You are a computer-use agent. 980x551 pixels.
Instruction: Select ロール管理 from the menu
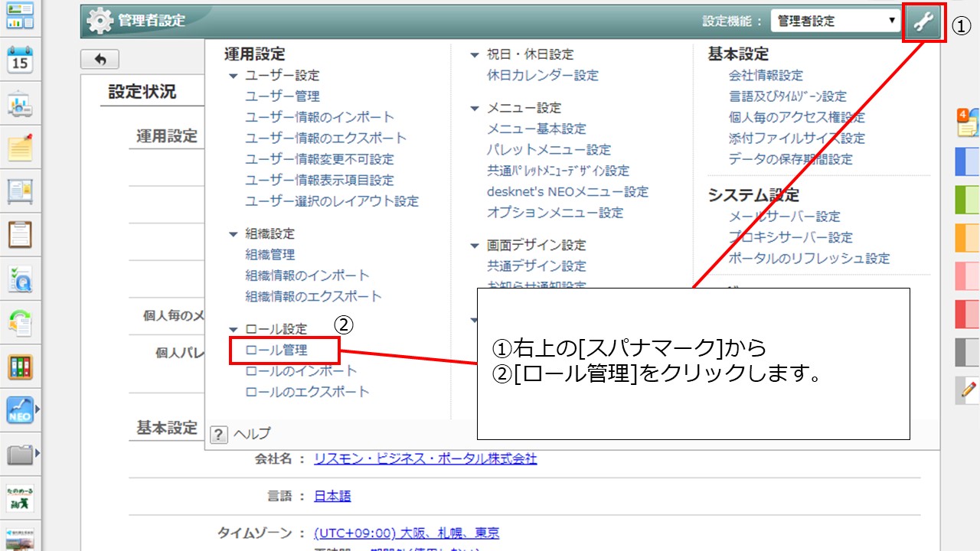click(276, 350)
